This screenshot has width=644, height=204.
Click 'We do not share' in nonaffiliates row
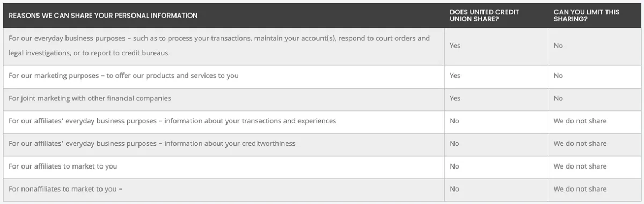point(580,189)
